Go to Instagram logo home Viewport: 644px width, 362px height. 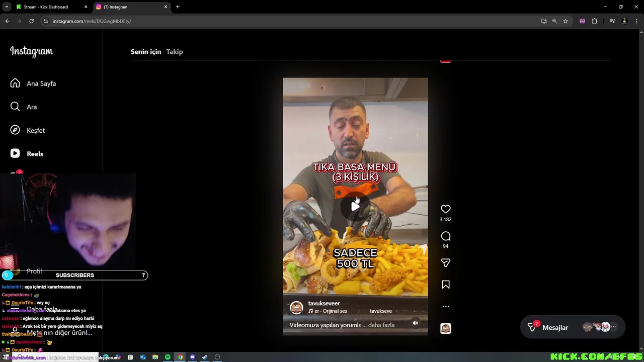click(31, 52)
